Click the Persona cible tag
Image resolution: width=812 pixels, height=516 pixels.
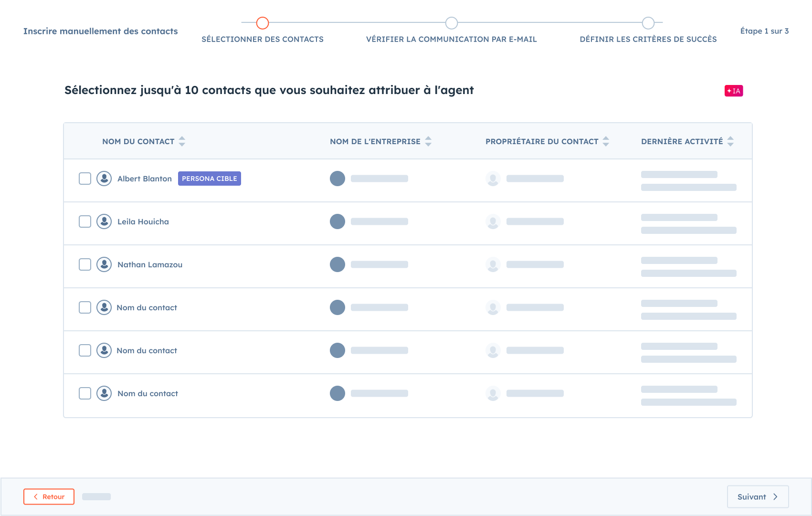[x=209, y=179]
